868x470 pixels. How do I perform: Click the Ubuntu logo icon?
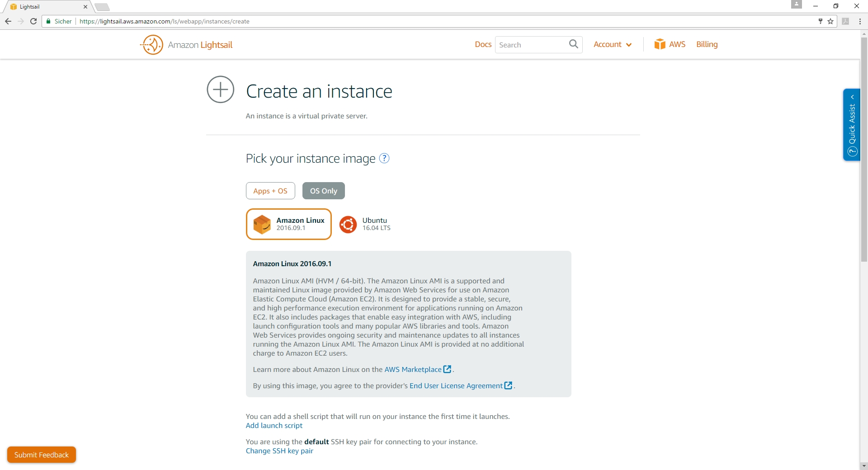[348, 224]
